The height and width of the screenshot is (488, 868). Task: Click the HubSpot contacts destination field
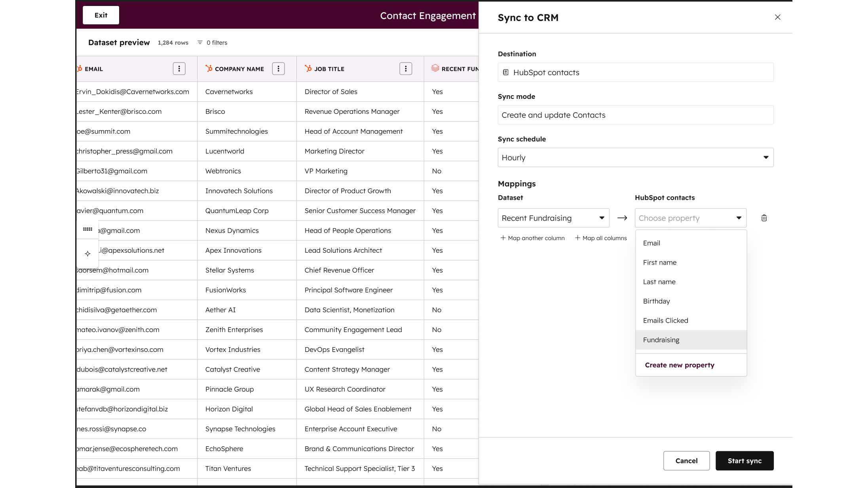point(635,72)
